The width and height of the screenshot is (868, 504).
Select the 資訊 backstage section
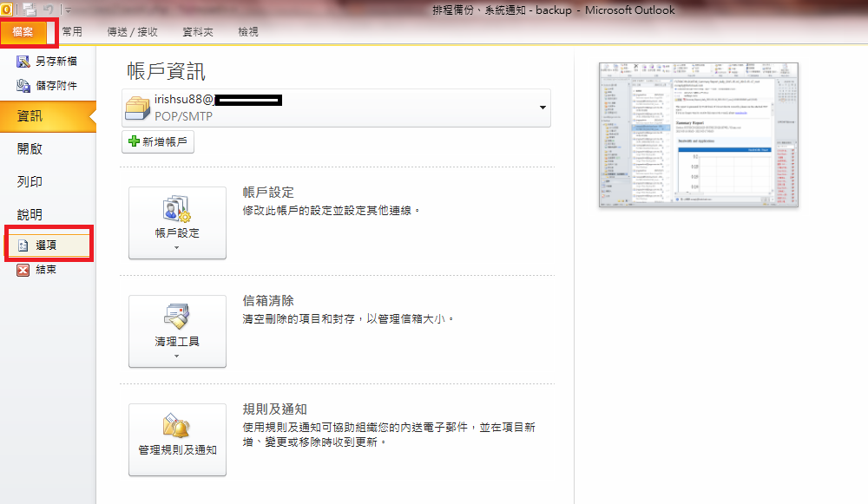pos(48,116)
